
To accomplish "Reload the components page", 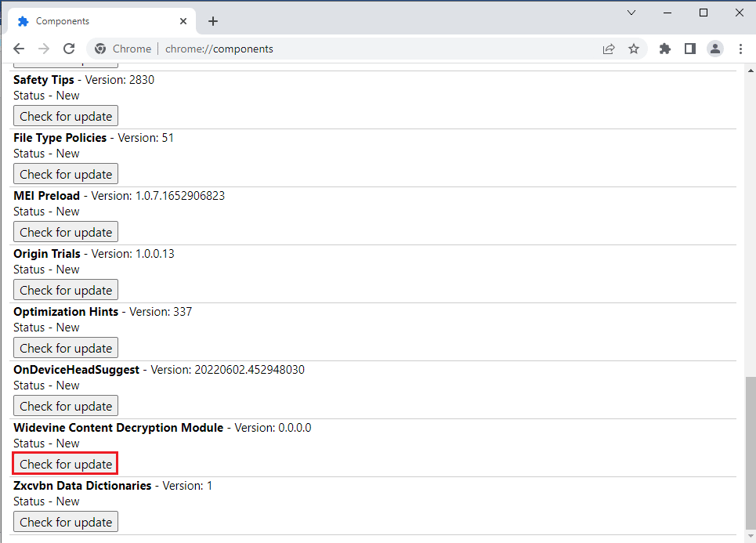I will (69, 49).
